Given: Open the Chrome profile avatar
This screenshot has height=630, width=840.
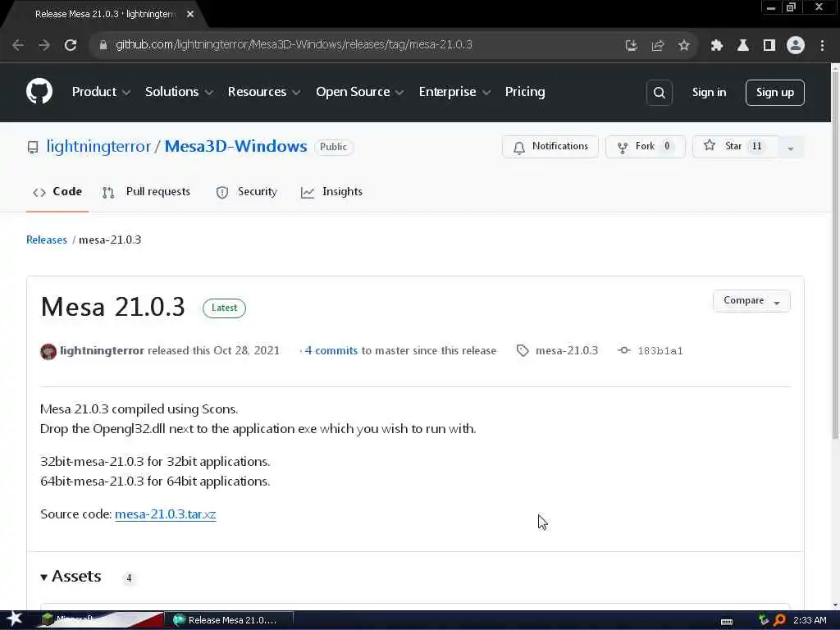Looking at the screenshot, I should tap(796, 46).
